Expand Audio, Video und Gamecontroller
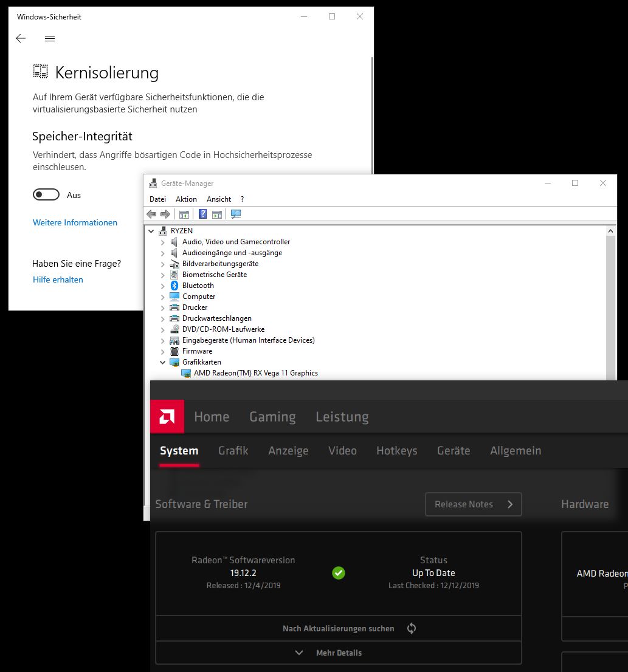This screenshot has height=672, width=628. [x=162, y=242]
